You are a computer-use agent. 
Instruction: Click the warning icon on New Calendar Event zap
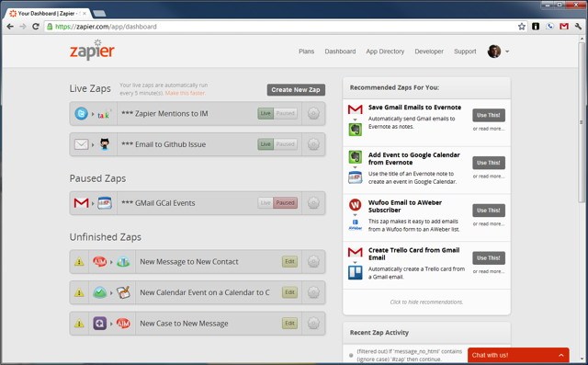(79, 292)
